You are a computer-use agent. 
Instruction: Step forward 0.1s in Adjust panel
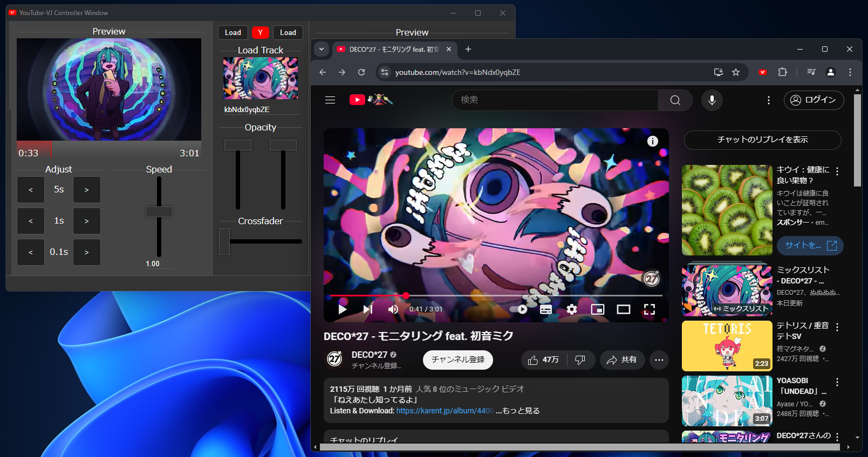pyautogui.click(x=87, y=252)
